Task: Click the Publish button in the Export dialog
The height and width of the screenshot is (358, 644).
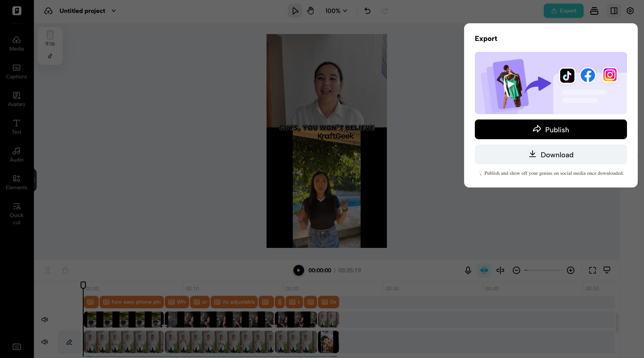Action: tap(550, 129)
